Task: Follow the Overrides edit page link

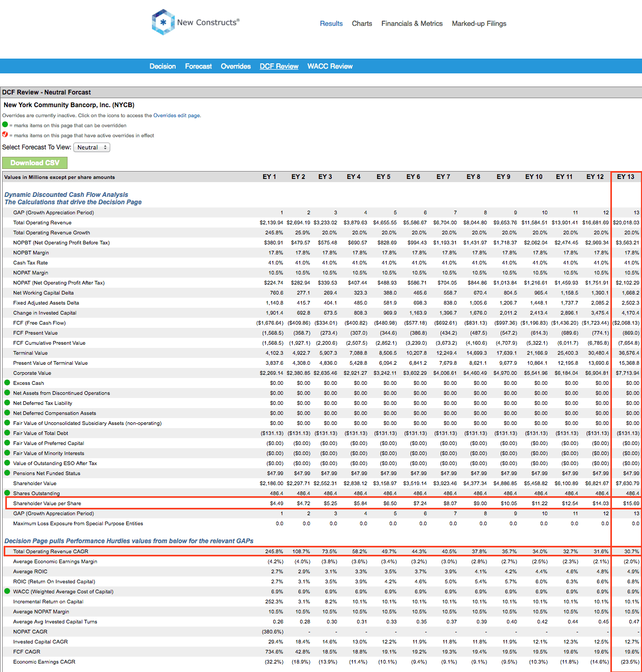Action: pos(177,115)
